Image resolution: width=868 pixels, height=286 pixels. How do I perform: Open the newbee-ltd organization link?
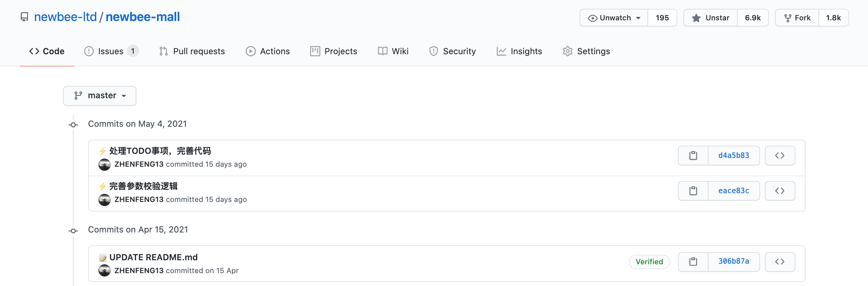click(x=65, y=17)
